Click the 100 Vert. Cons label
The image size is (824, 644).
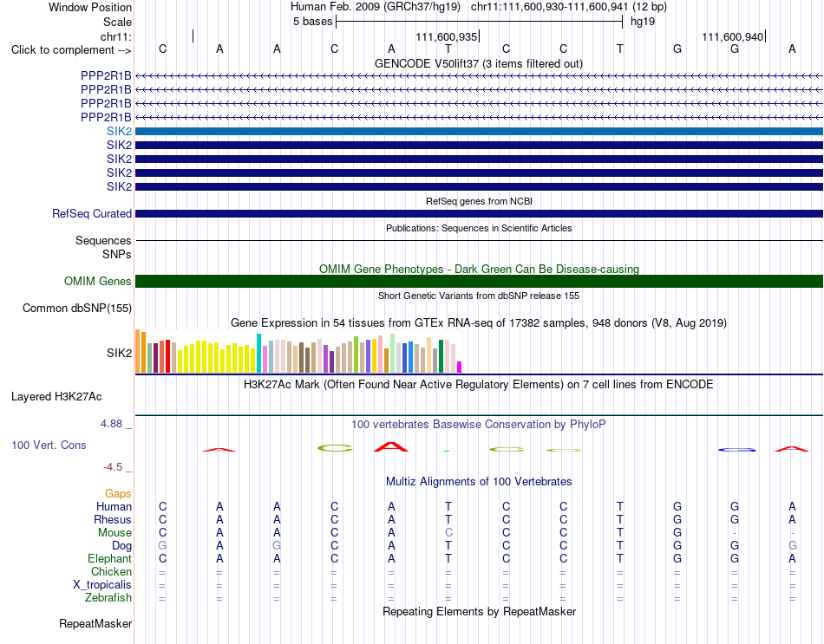pos(49,446)
